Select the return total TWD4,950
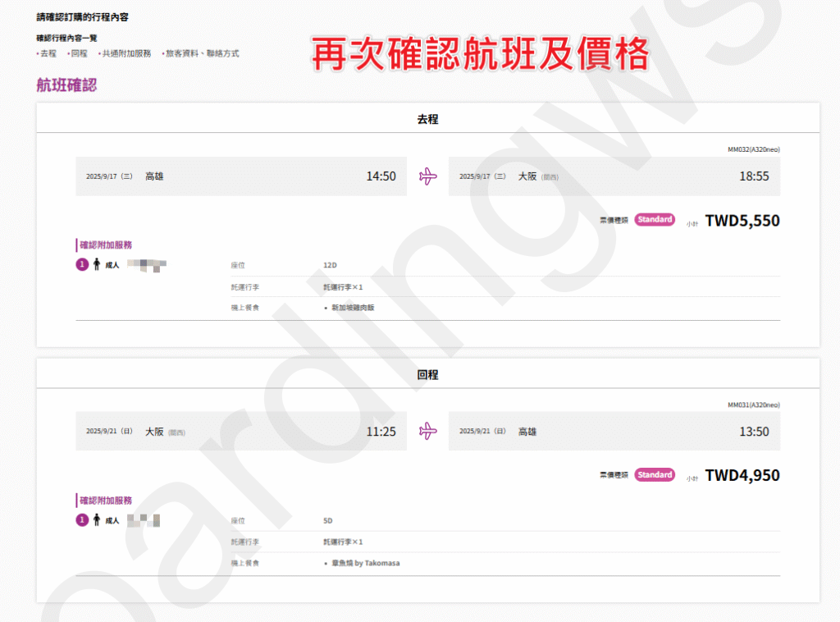The width and height of the screenshot is (840, 622). (x=742, y=475)
